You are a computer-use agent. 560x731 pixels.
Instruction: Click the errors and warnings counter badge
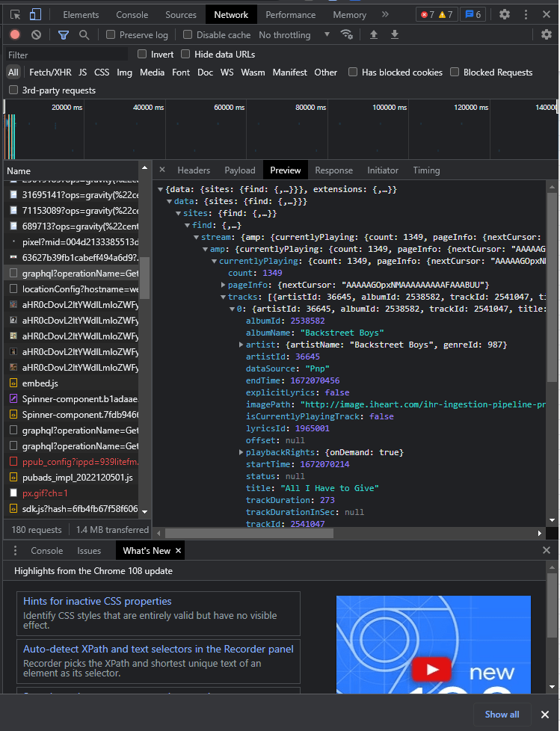coord(437,14)
